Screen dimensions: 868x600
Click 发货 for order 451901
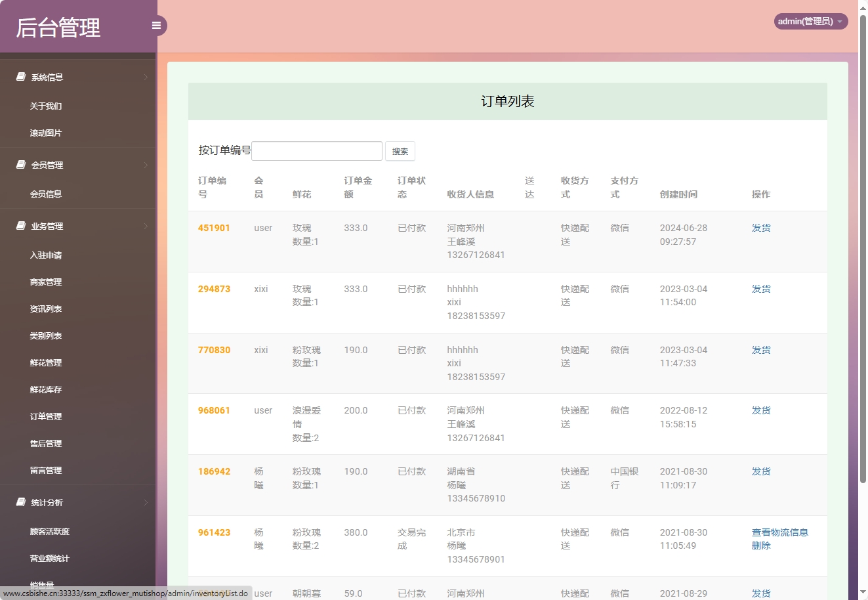click(761, 228)
